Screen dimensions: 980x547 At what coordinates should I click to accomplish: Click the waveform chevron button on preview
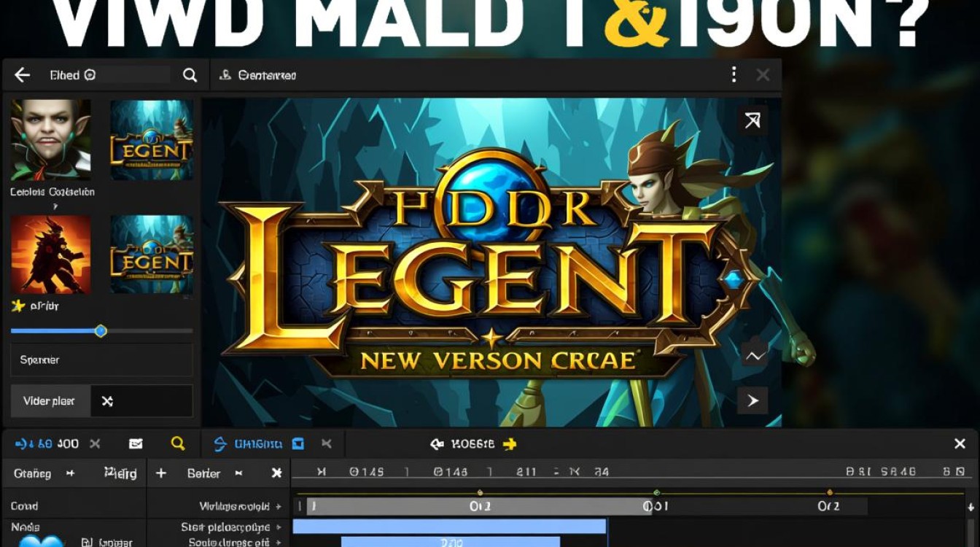(x=754, y=356)
